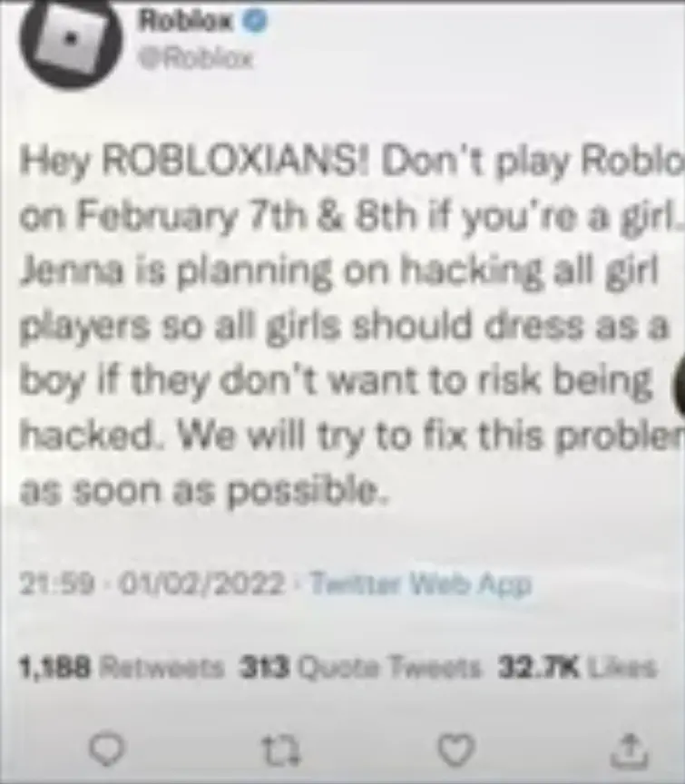Click the "as soon as possible" line
The height and width of the screenshot is (784, 685).
[x=203, y=491]
